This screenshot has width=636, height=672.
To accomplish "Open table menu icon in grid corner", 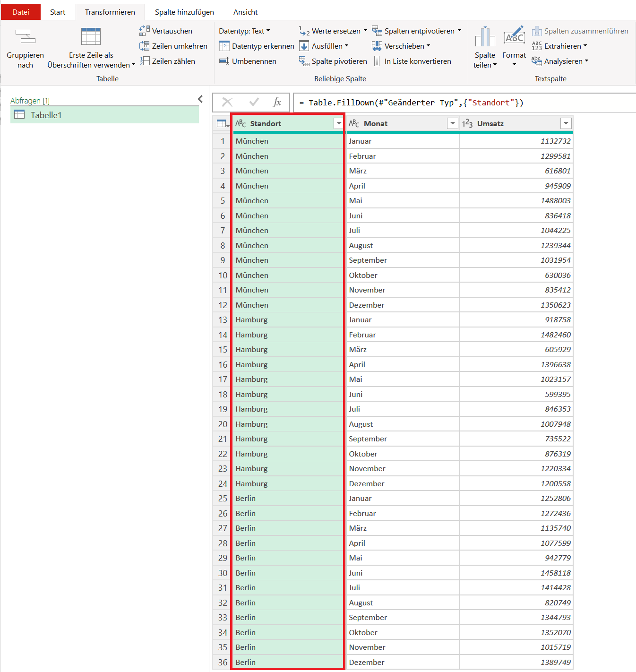I will pyautogui.click(x=222, y=123).
